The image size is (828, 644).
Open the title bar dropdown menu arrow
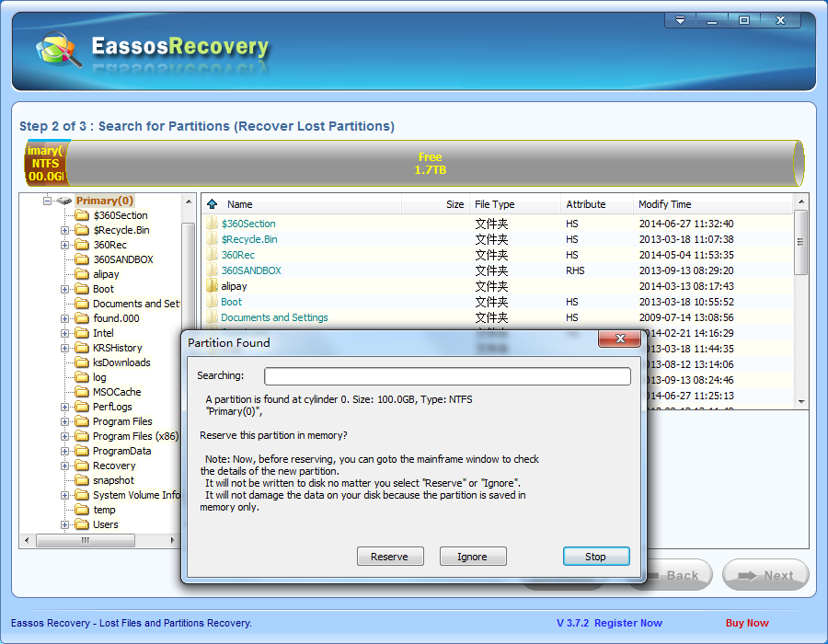680,20
